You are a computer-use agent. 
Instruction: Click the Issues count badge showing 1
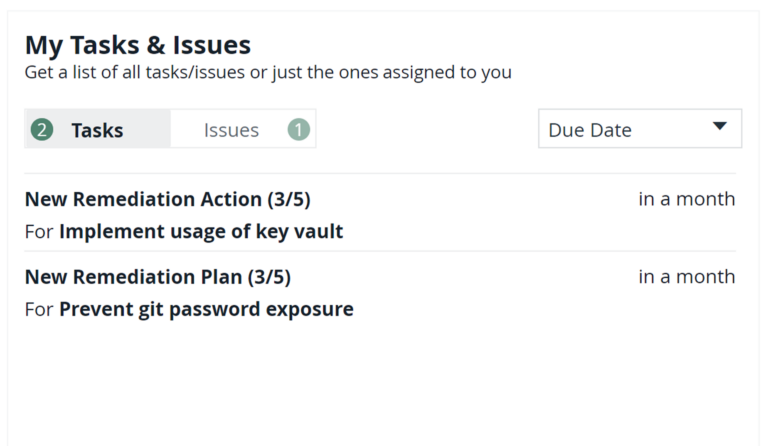coord(298,130)
